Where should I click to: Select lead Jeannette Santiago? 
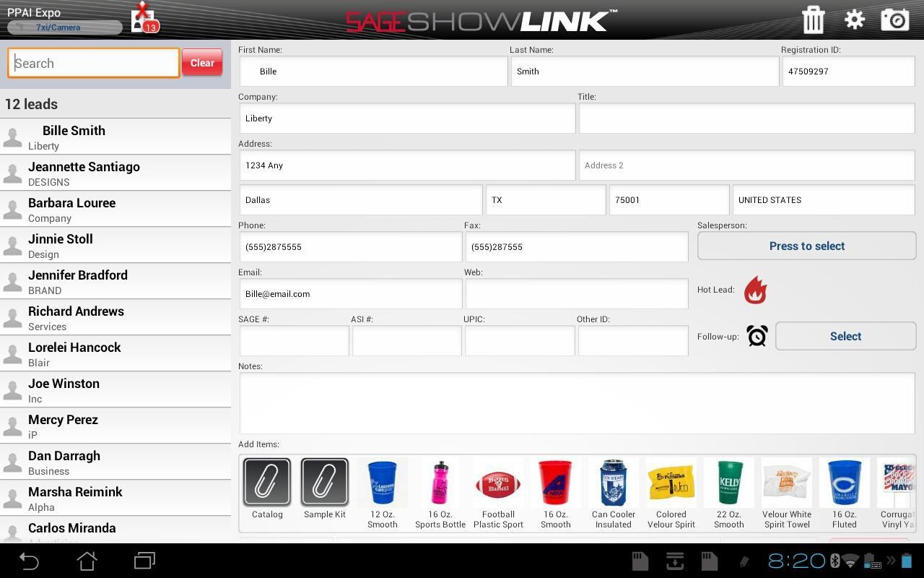[x=115, y=173]
